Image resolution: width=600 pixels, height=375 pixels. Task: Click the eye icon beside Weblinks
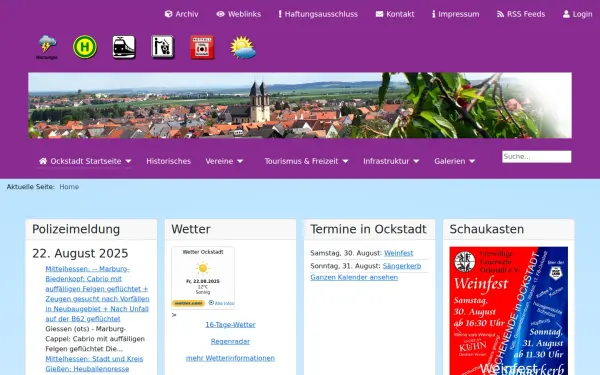click(220, 14)
